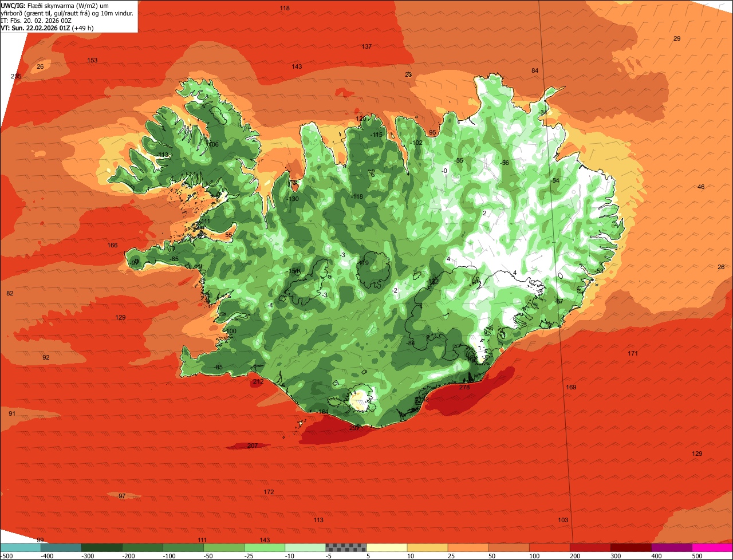This screenshot has width=733, height=560.
Task: Click the flux value -34 in the northeast corner
Action: (542, 112)
